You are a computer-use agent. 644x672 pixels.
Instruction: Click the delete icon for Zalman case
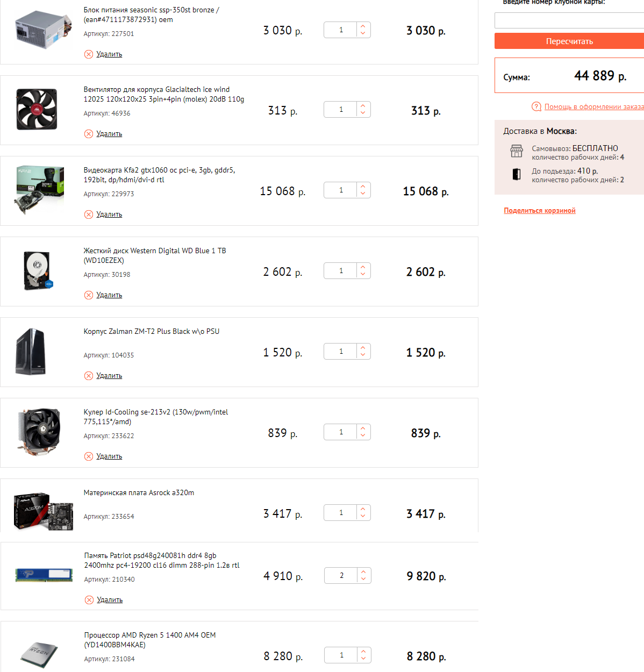(89, 376)
